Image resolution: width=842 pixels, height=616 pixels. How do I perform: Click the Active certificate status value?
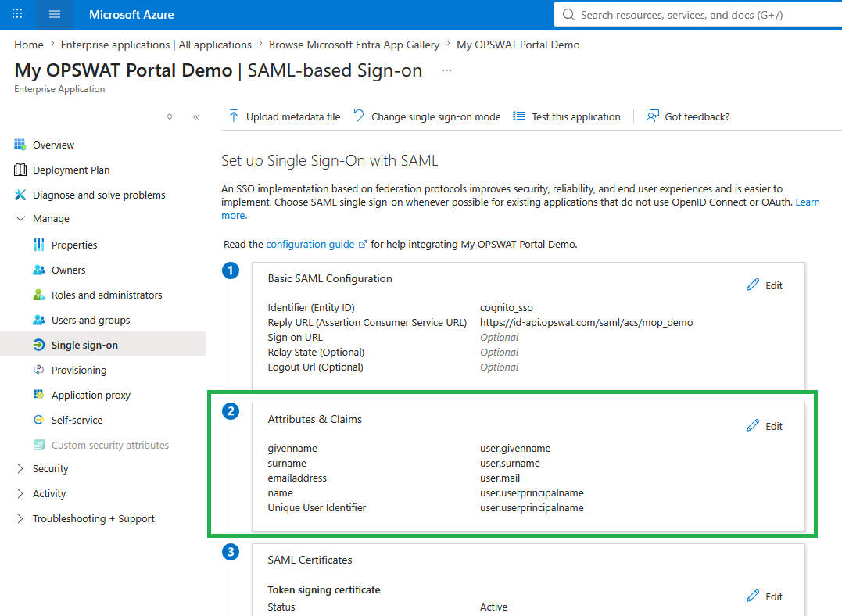pyautogui.click(x=493, y=607)
